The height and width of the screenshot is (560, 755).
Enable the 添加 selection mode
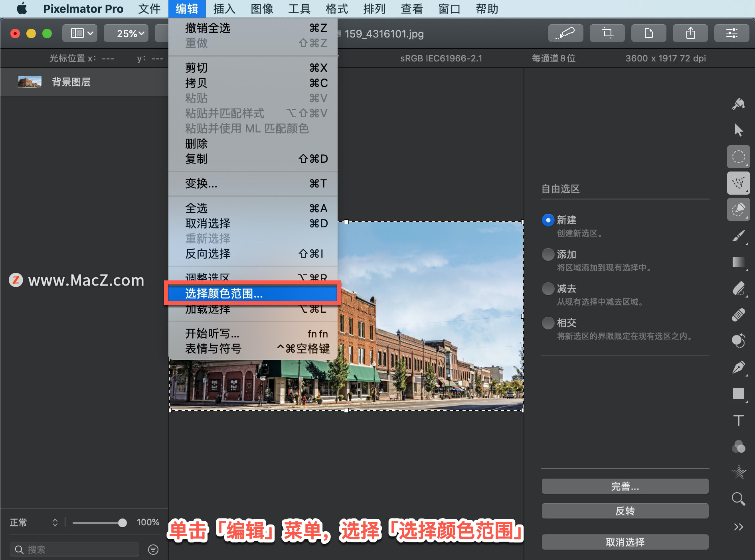548,254
